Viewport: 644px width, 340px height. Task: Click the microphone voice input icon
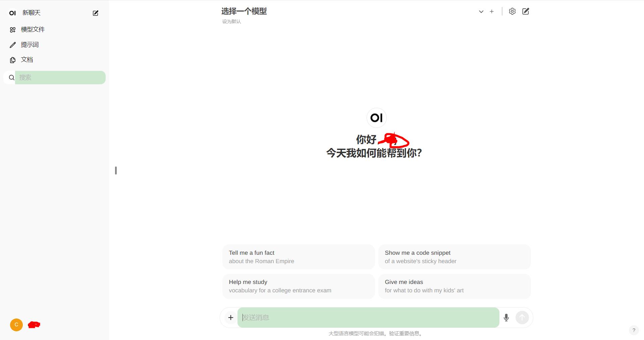click(x=506, y=318)
